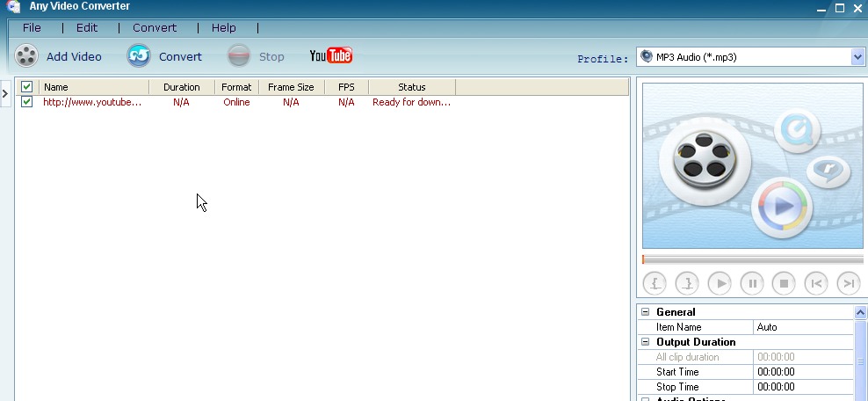868x401 pixels.
Task: Expand the left side panel arrow
Action: [5, 91]
